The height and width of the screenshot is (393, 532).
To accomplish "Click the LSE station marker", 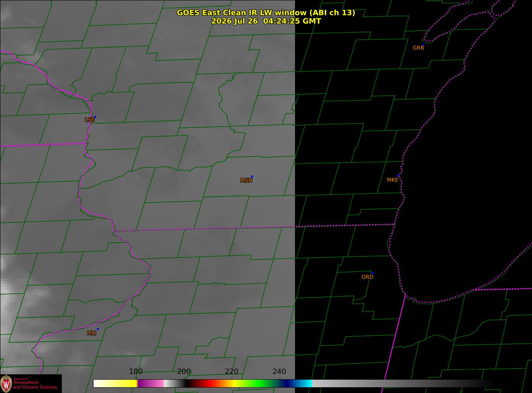I will point(95,117).
